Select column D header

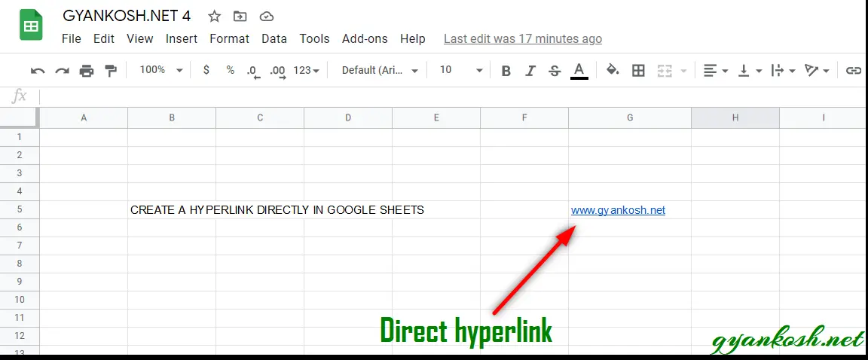pyautogui.click(x=347, y=117)
